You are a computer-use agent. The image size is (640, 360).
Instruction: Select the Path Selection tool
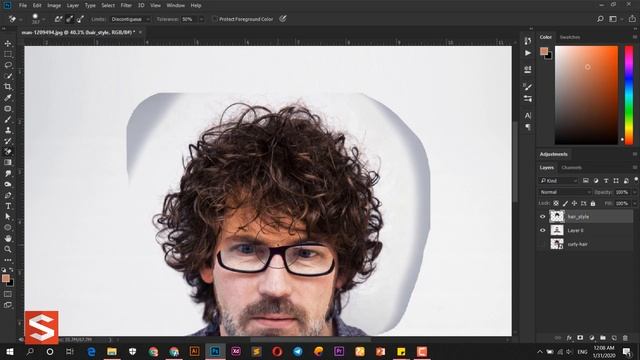click(8, 217)
